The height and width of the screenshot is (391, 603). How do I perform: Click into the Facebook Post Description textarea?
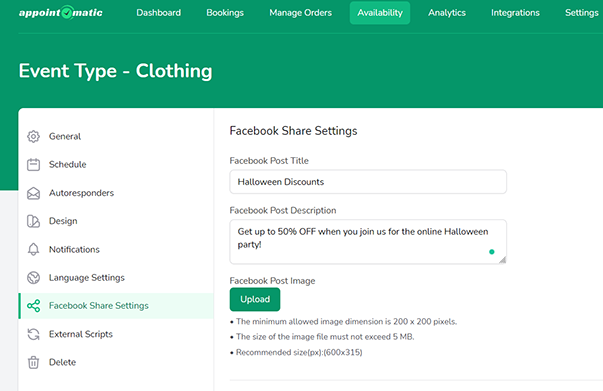point(368,242)
